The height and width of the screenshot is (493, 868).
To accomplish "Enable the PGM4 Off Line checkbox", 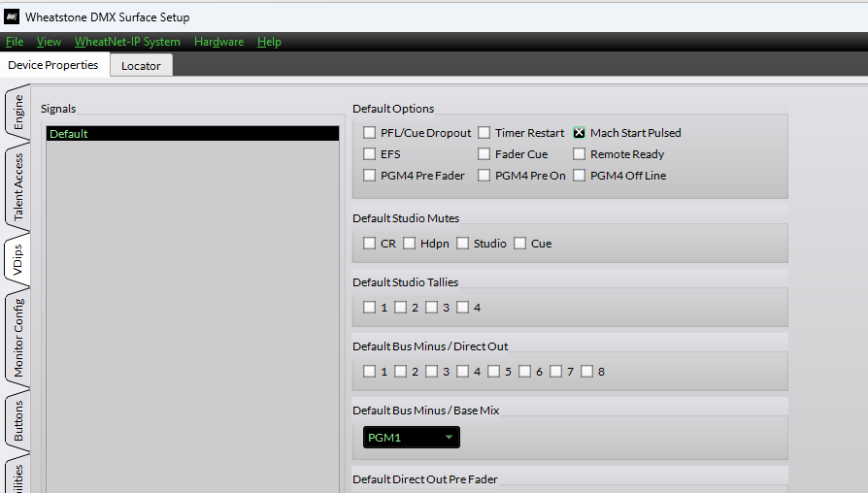I will click(579, 176).
